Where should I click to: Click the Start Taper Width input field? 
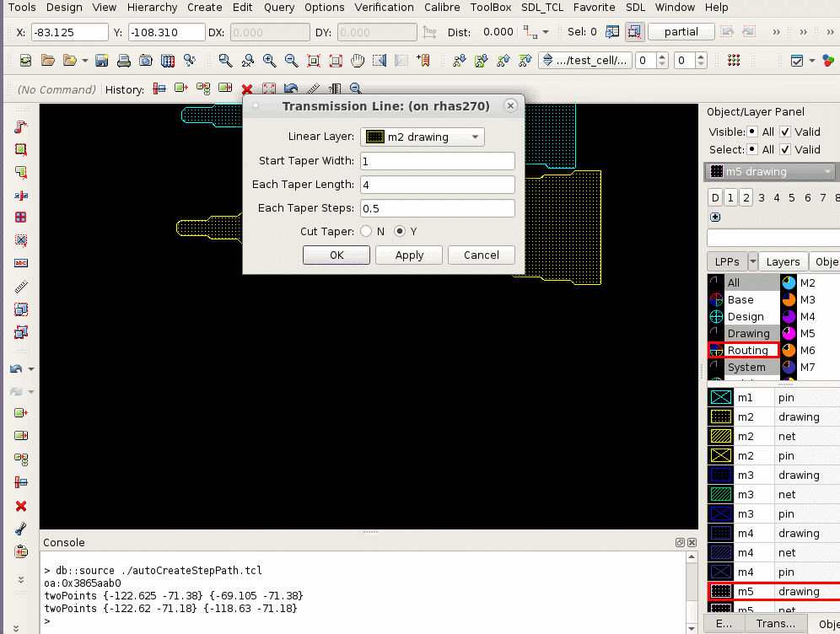(438, 161)
